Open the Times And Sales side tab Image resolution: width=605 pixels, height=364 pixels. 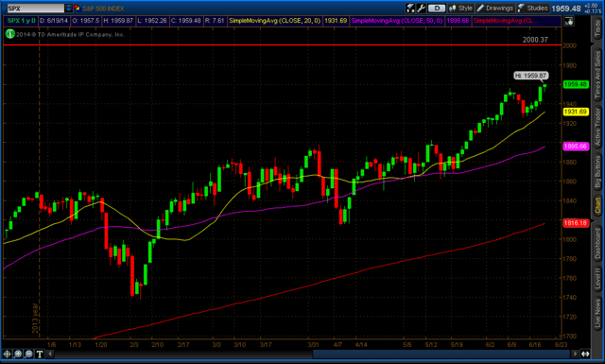click(597, 74)
